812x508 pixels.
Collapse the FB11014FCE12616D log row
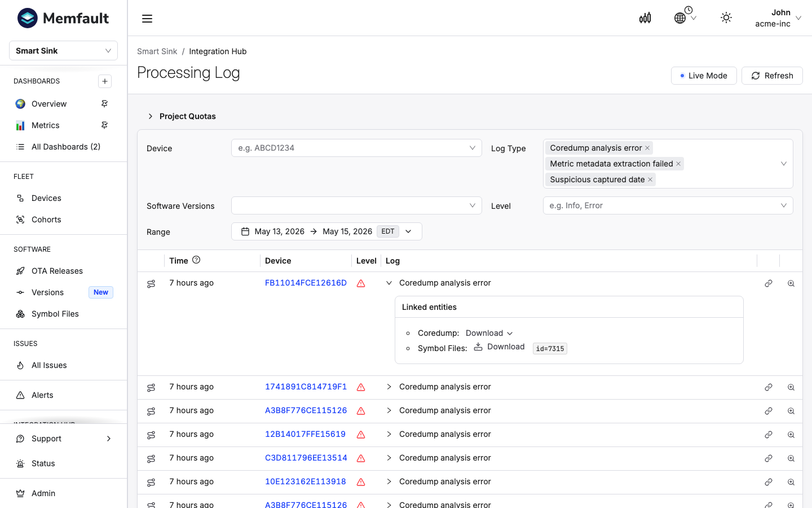[x=389, y=283]
